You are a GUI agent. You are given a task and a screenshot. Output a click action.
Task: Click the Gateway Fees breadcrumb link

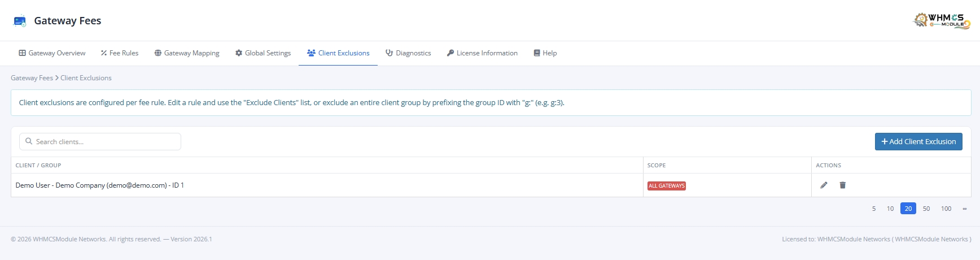[32, 78]
